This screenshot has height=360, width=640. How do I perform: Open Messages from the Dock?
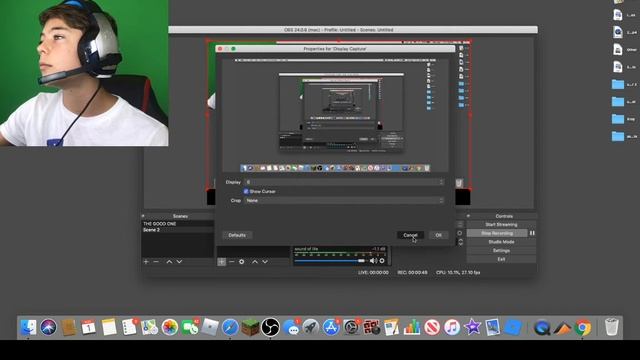coord(291,327)
